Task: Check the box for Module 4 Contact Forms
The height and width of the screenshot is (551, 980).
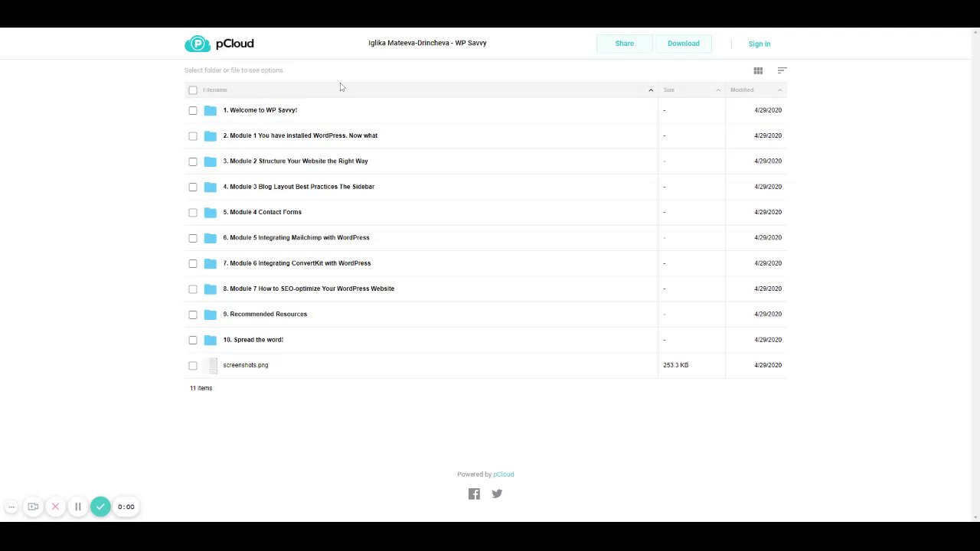Action: [193, 212]
